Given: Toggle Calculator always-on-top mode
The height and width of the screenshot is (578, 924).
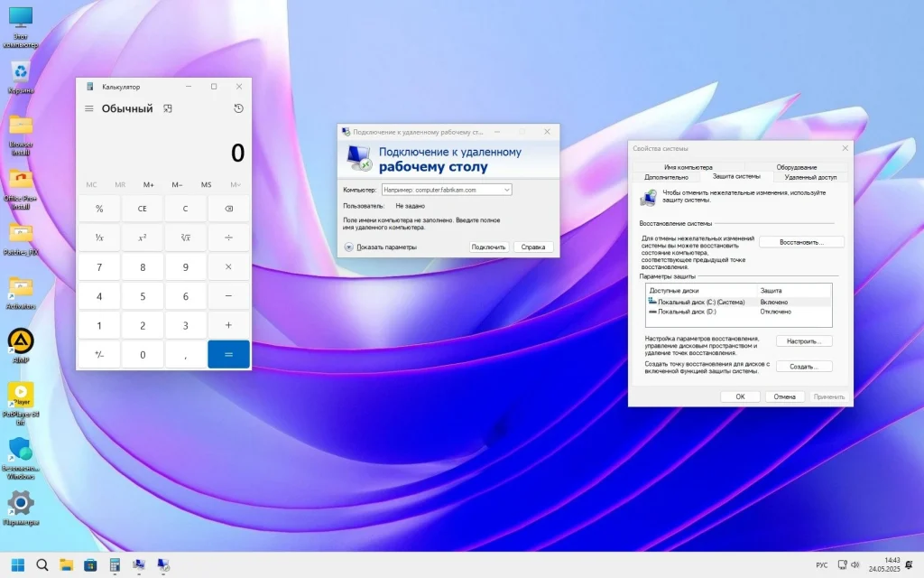Looking at the screenshot, I should coord(166,107).
